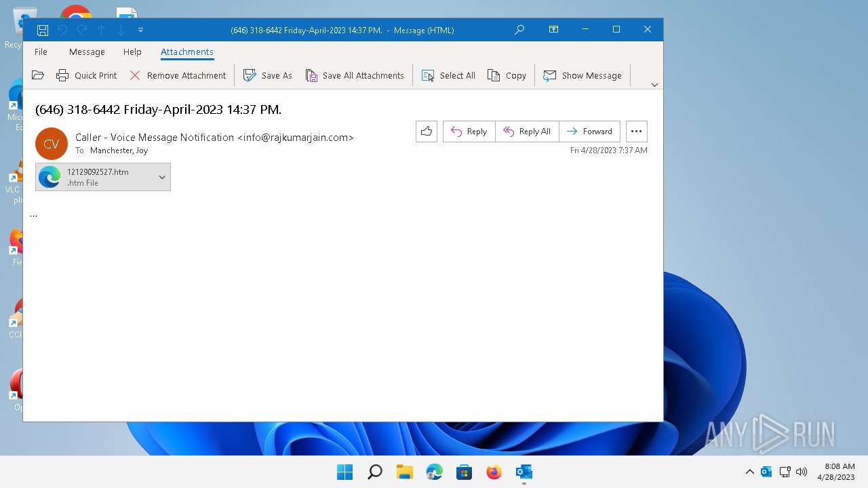Open More actions ellipsis menu

point(636,131)
